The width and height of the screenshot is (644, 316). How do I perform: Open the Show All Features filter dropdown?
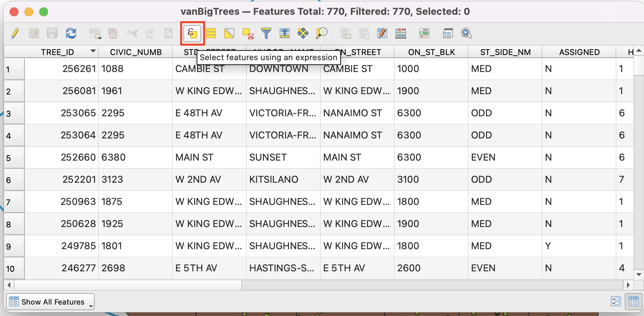(x=50, y=302)
